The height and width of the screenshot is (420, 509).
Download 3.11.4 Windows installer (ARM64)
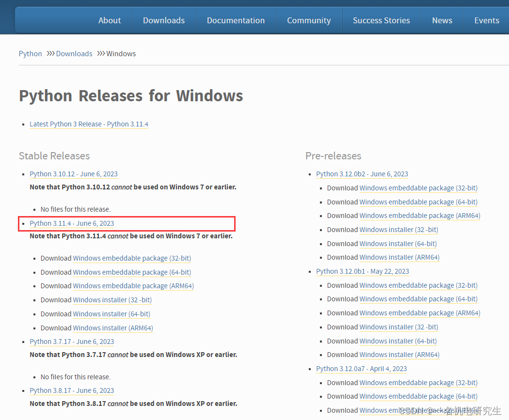coord(113,328)
